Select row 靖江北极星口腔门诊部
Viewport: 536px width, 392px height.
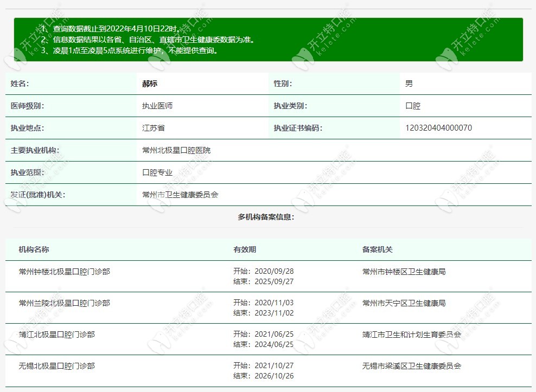269,339
